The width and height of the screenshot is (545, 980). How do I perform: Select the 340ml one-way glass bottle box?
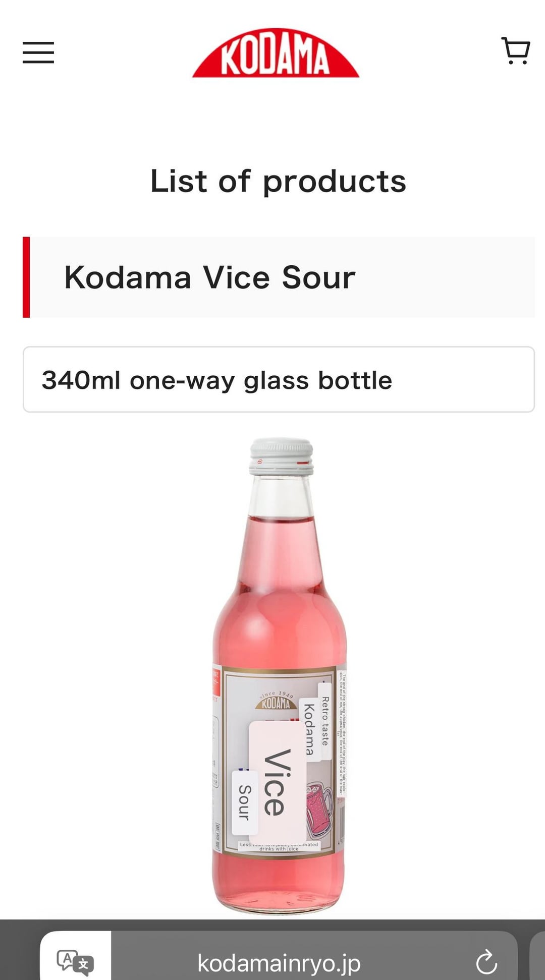point(279,379)
